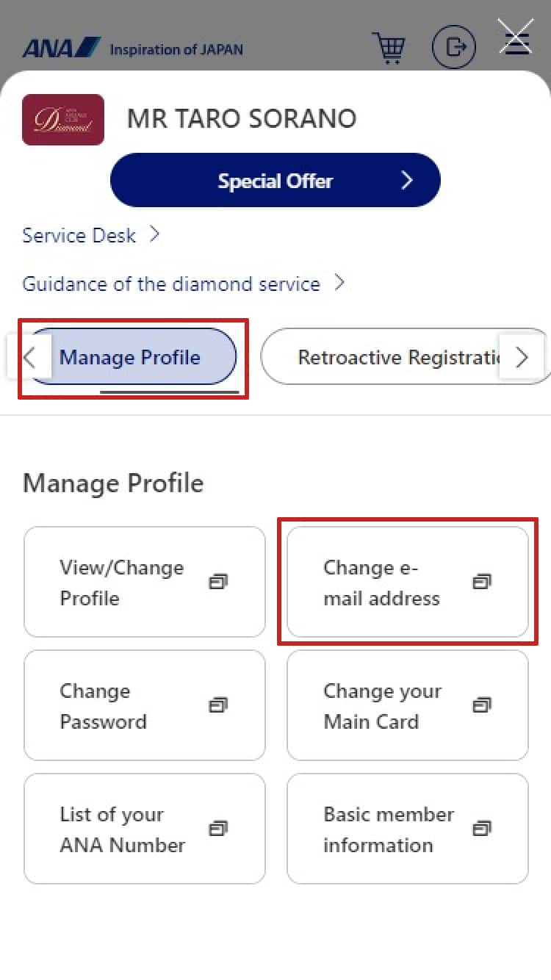
Task: Close the menu with the X icon
Action: [x=516, y=36]
